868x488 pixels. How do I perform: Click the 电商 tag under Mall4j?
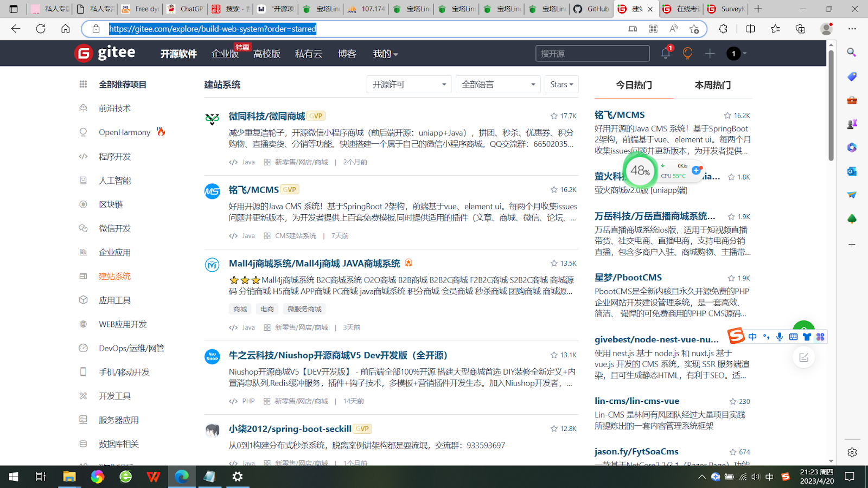(267, 309)
